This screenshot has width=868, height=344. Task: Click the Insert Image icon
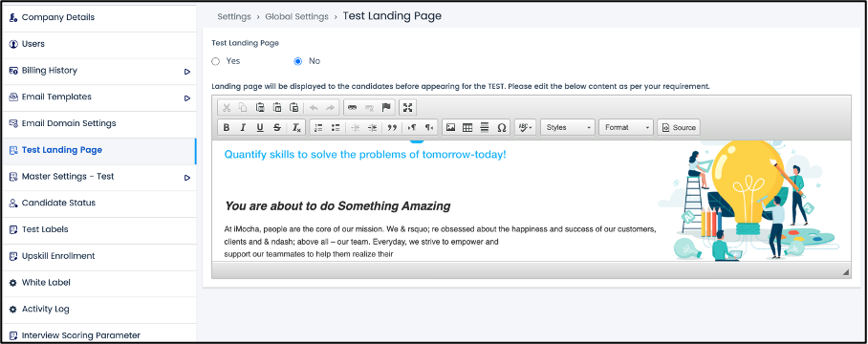click(450, 128)
